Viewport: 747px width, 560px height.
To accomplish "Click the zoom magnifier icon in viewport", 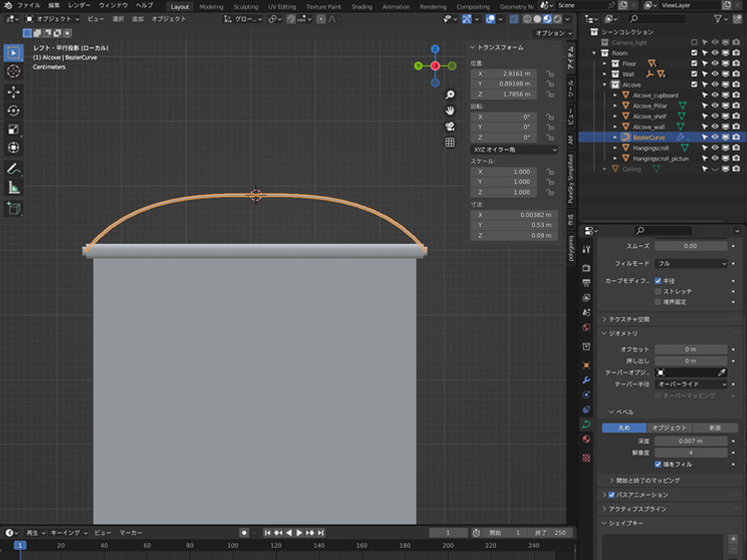I will pyautogui.click(x=450, y=94).
